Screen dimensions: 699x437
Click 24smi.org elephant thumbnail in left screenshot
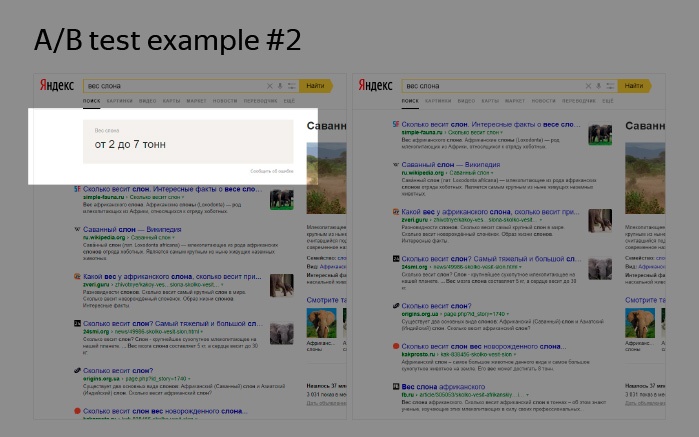tap(282, 334)
